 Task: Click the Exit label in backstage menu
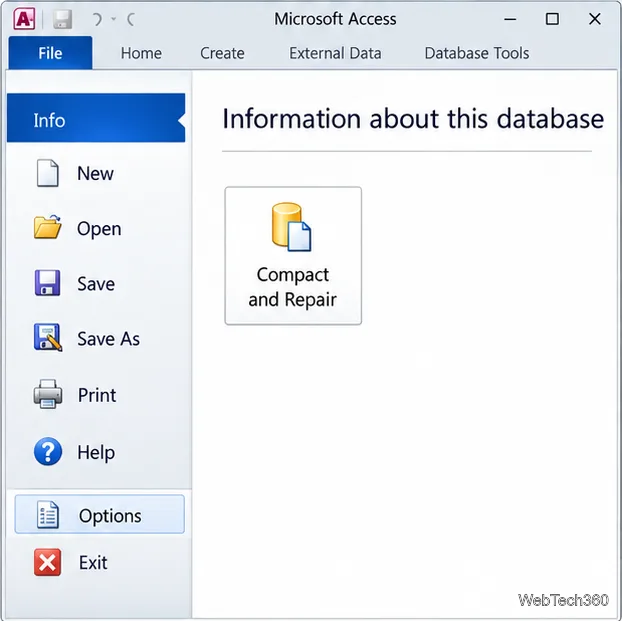click(93, 562)
